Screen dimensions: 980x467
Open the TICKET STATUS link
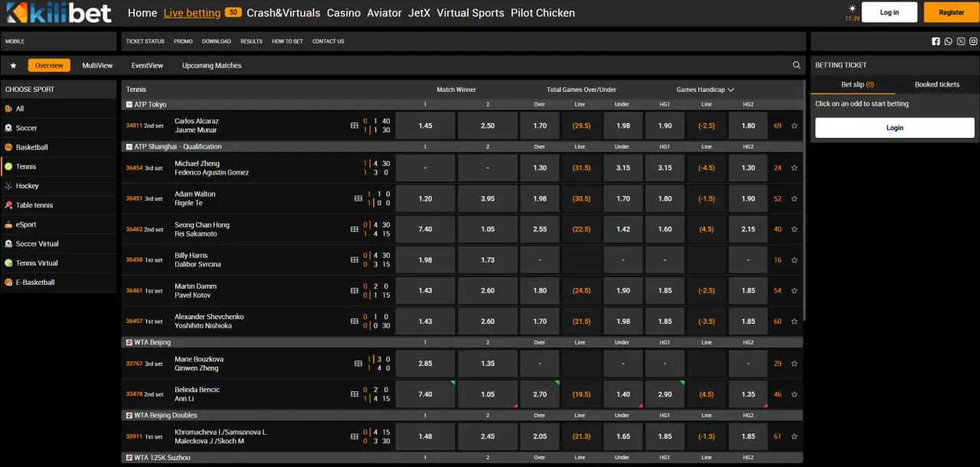[x=145, y=41]
